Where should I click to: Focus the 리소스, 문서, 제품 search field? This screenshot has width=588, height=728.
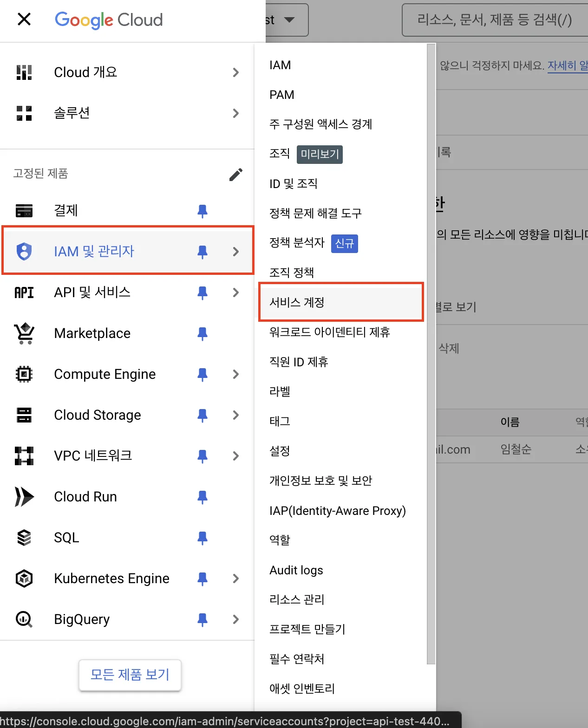pyautogui.click(x=495, y=20)
